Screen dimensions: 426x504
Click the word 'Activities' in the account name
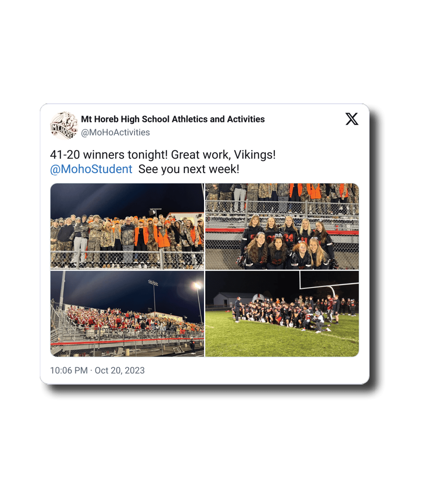[246, 119]
